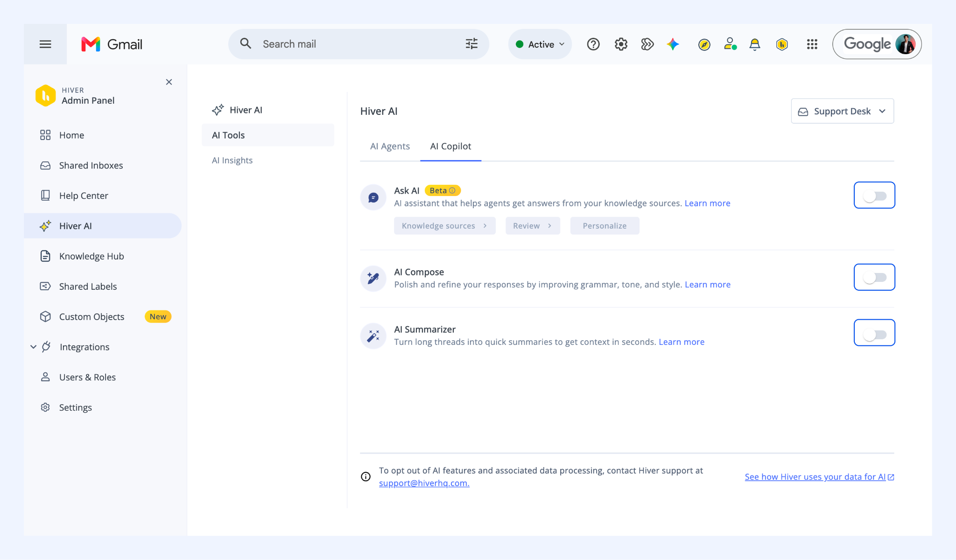Open the Review button
Screen dimensions: 956x560
tap(533, 226)
